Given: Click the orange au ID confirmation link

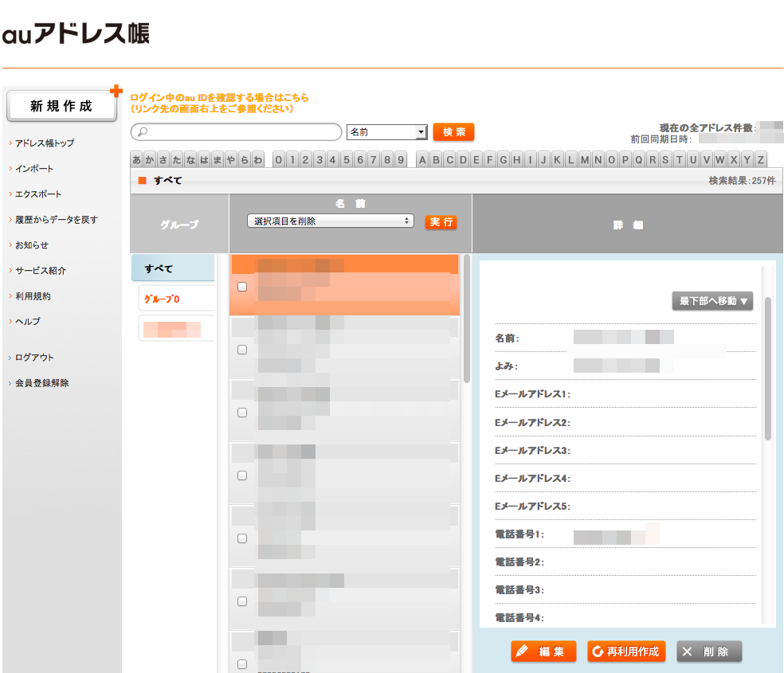Looking at the screenshot, I should point(219,103).
